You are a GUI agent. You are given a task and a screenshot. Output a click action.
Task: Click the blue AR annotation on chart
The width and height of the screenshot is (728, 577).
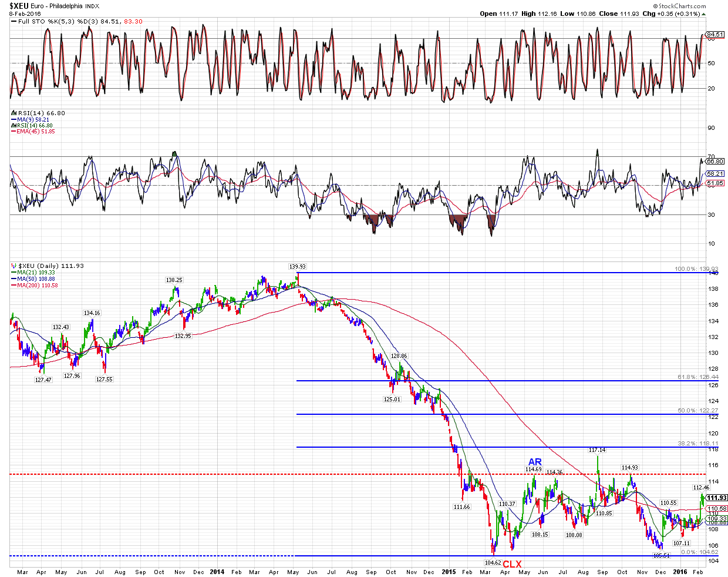coord(535,462)
